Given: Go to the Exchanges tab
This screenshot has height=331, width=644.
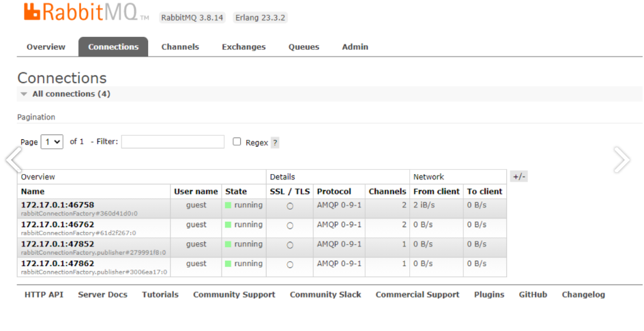Looking at the screenshot, I should coord(244,47).
